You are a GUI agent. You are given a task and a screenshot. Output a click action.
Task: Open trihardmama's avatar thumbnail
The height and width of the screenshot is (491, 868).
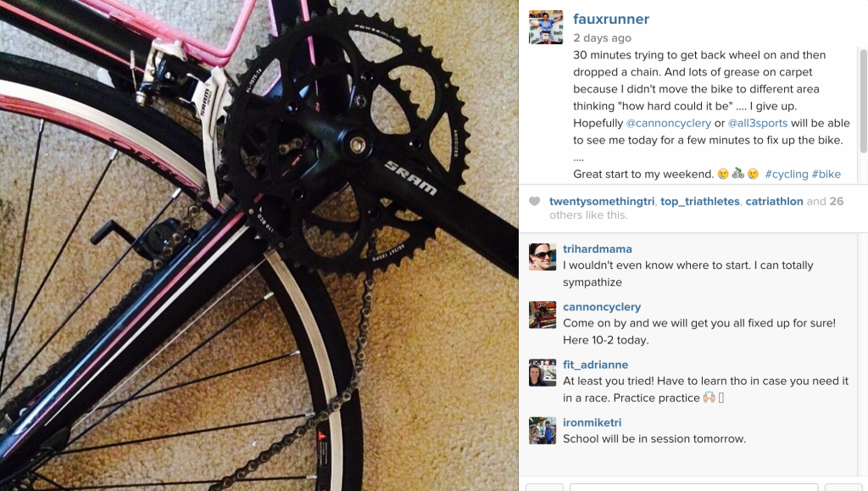pos(542,257)
